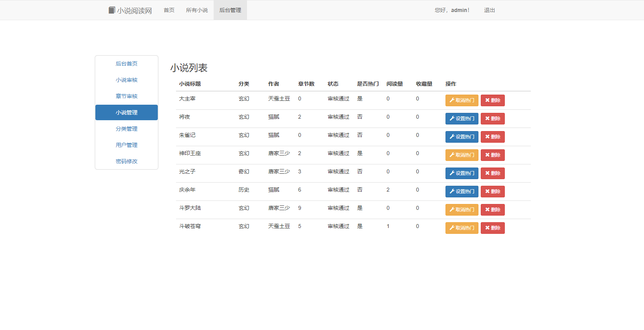Click the 状态 column header
The height and width of the screenshot is (330, 644).
pos(333,84)
